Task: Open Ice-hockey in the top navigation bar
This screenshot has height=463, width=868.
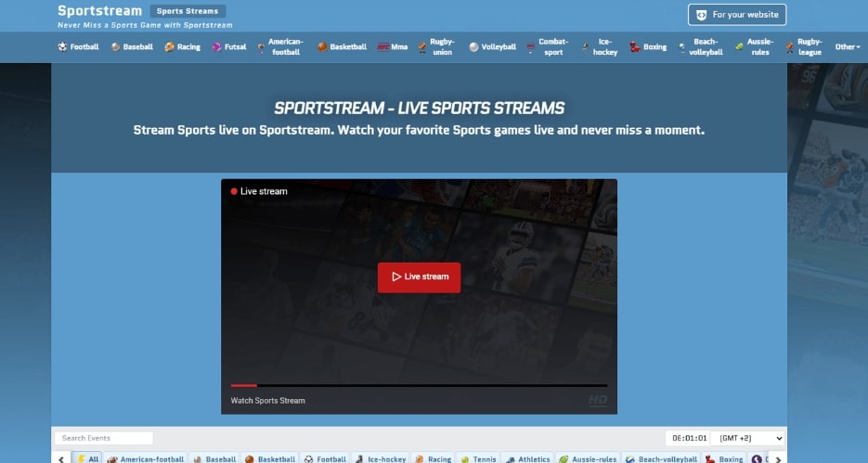Action: [x=600, y=47]
